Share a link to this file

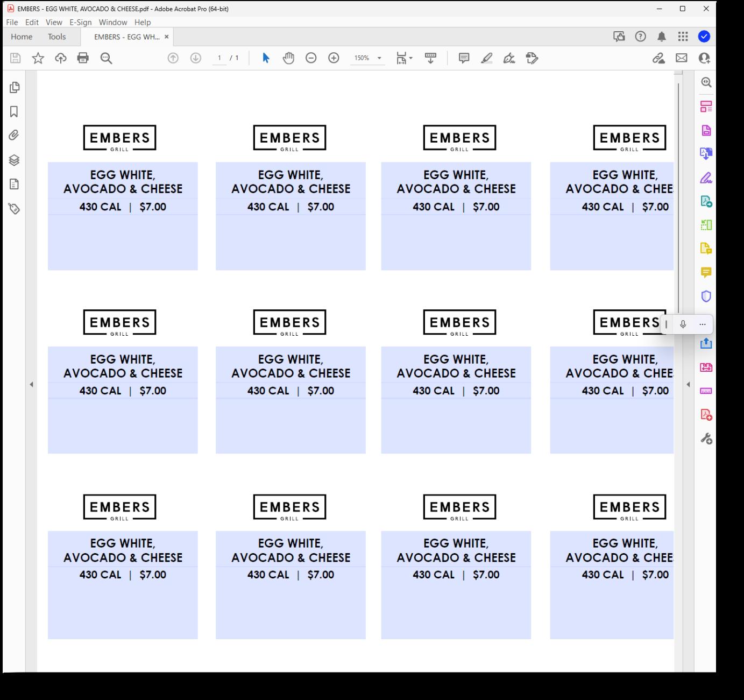click(658, 58)
